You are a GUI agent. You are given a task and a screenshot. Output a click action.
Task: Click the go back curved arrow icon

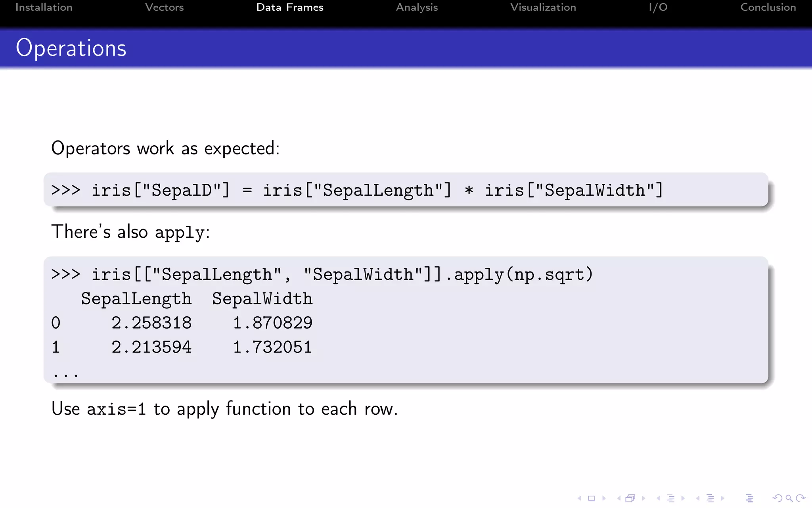coord(778,498)
